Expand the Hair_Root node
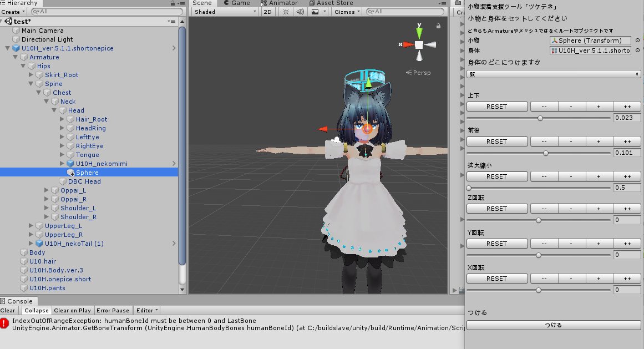 (x=62, y=119)
